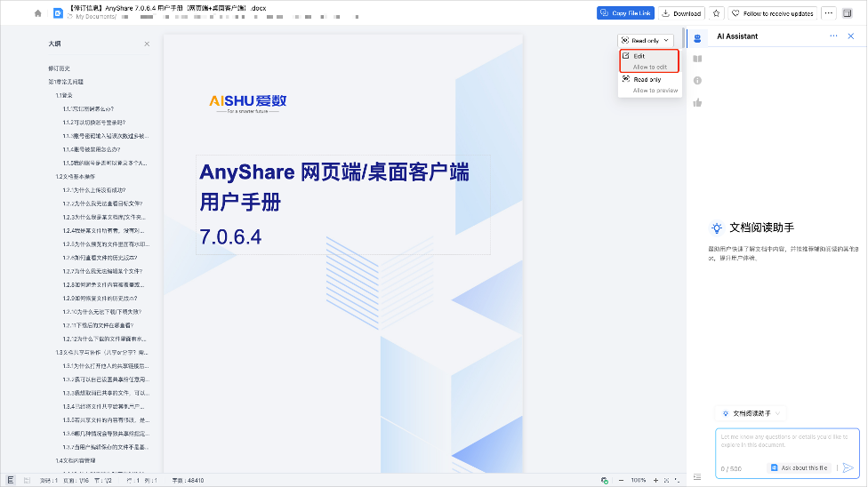The width and height of the screenshot is (868, 487).
Task: Click the thumbs-up icon in the sidebar
Action: click(697, 102)
